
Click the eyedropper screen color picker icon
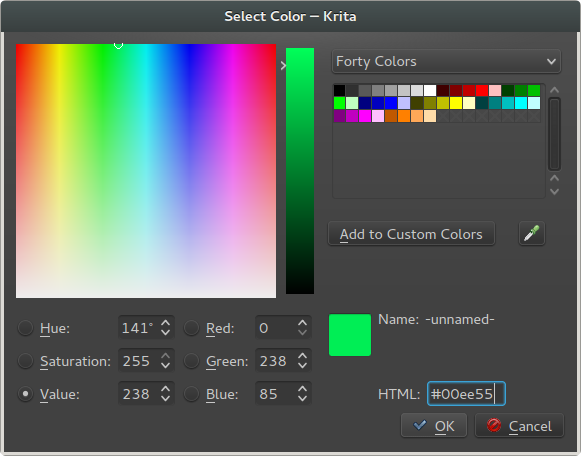[532, 234]
